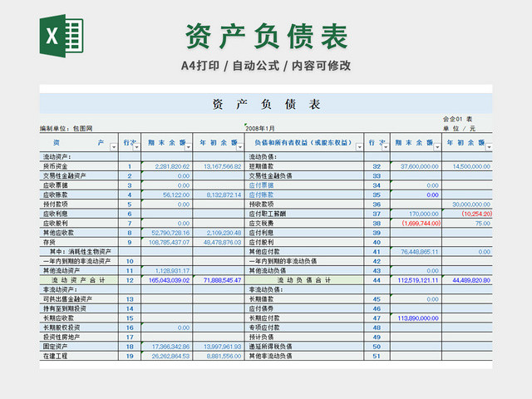Select row number 12
532x399 pixels.
[x=130, y=280]
